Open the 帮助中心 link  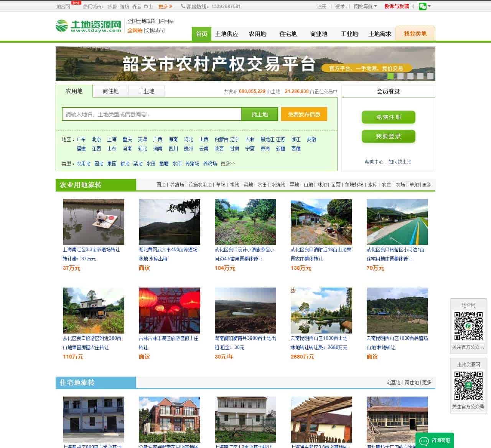pyautogui.click(x=374, y=162)
